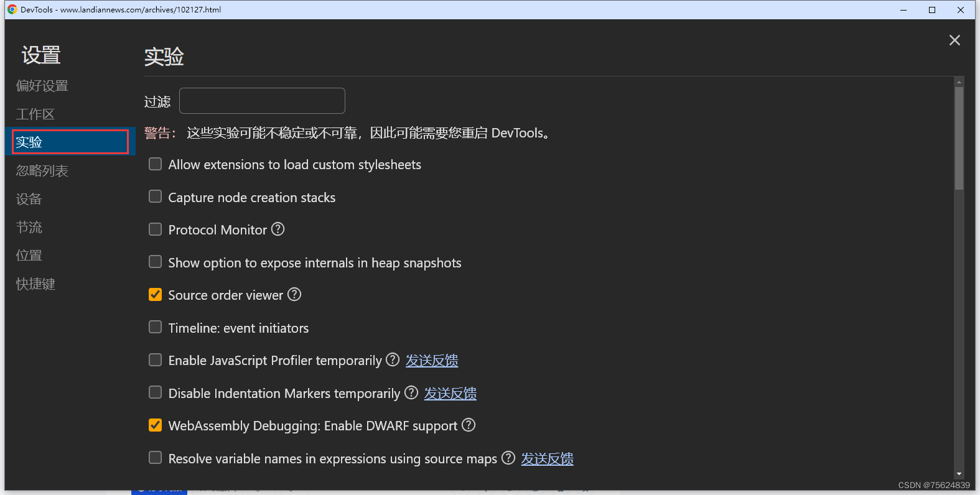Uncheck WebAssembly Debugging DWARF support
Image resolution: width=980 pixels, height=495 pixels.
(156, 425)
